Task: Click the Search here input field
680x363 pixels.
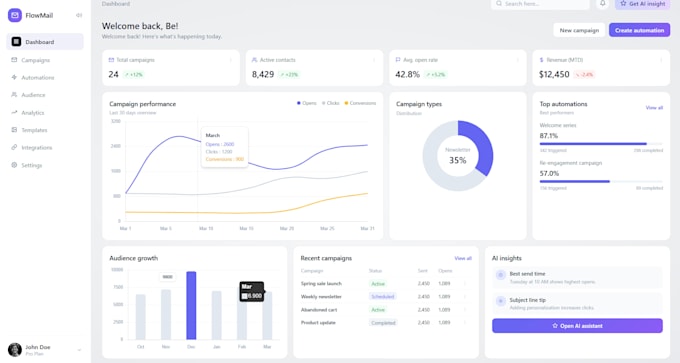Action: pyautogui.click(x=540, y=4)
